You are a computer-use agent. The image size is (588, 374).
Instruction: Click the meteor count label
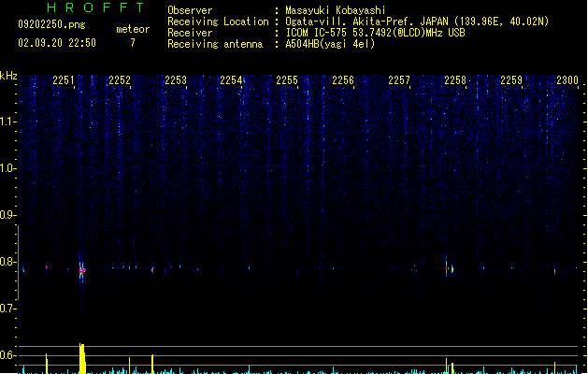tap(133, 29)
